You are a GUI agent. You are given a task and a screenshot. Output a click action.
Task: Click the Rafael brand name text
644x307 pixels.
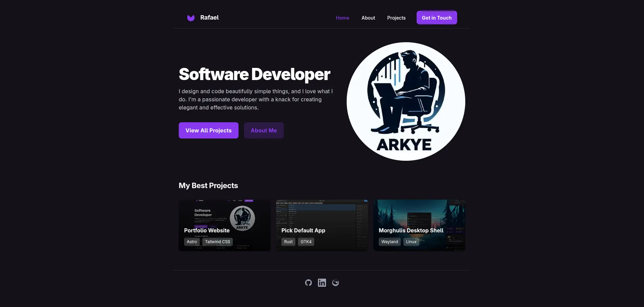[x=209, y=18]
